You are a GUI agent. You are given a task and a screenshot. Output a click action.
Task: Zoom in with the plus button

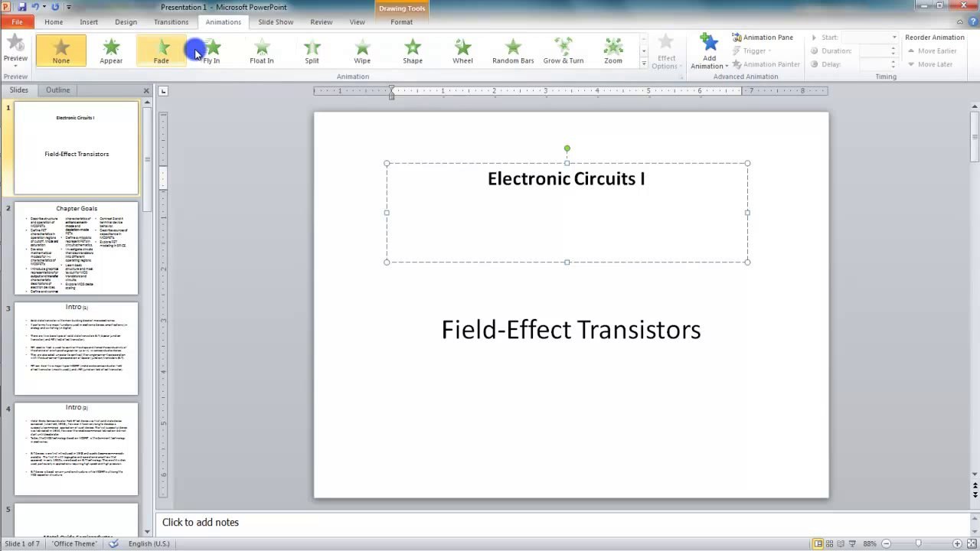[957, 543]
